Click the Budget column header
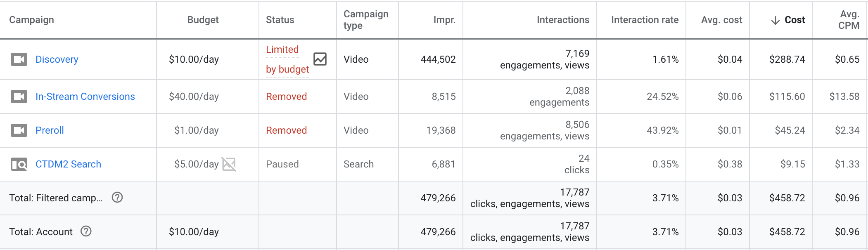The image size is (868, 250). coord(203,20)
